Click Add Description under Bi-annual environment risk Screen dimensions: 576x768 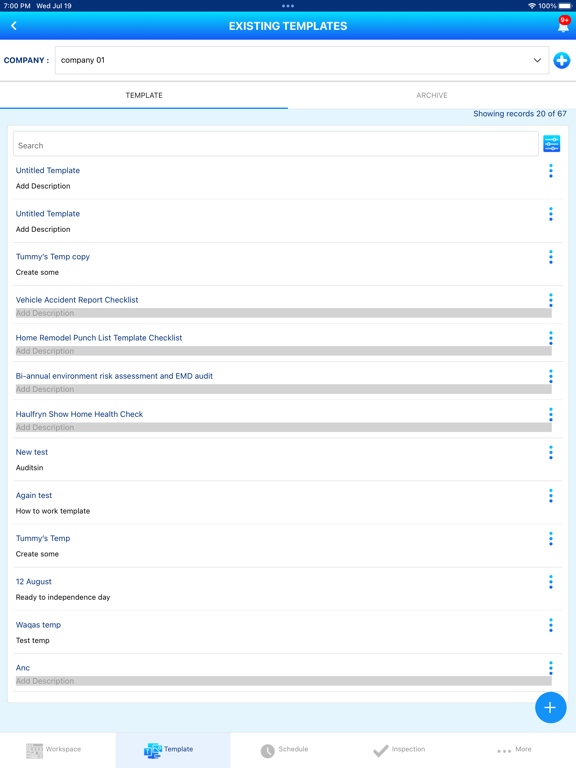[284, 389]
